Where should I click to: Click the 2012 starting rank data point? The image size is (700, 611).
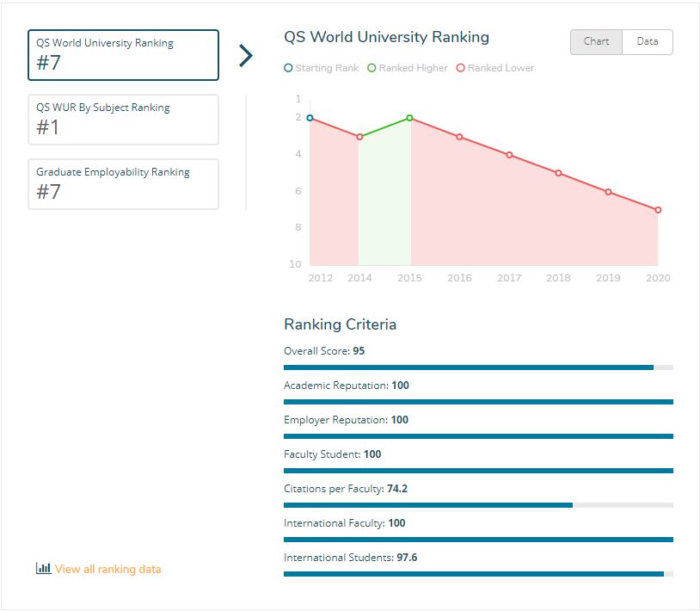click(310, 118)
